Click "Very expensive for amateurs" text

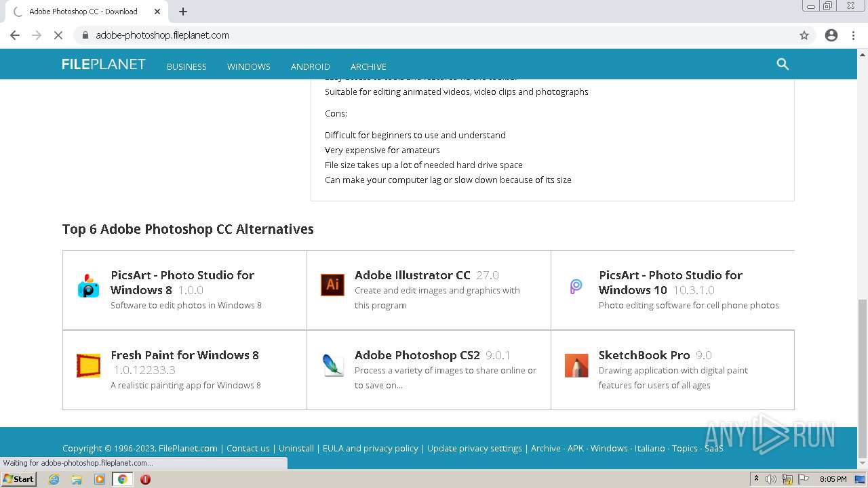tap(382, 150)
